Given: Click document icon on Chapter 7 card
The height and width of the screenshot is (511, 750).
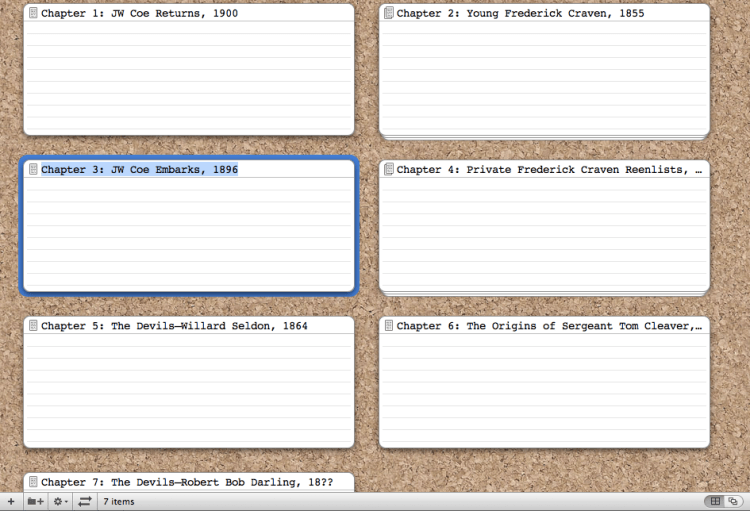Looking at the screenshot, I should (x=33, y=482).
